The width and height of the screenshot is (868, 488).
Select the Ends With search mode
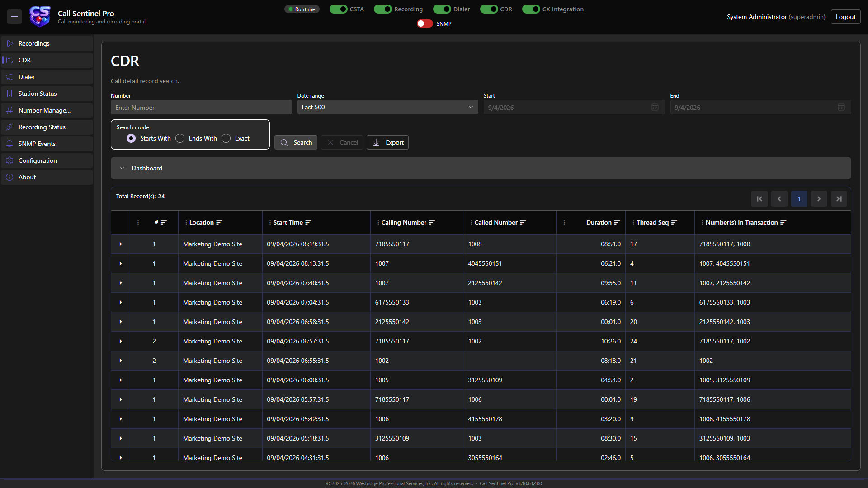[180, 138]
